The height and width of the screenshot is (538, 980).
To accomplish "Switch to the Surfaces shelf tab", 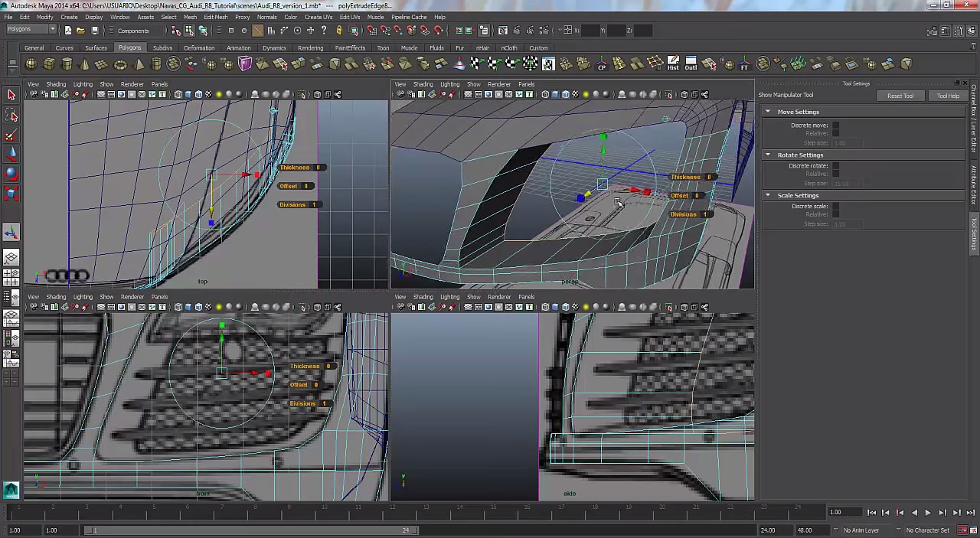I will [x=96, y=47].
